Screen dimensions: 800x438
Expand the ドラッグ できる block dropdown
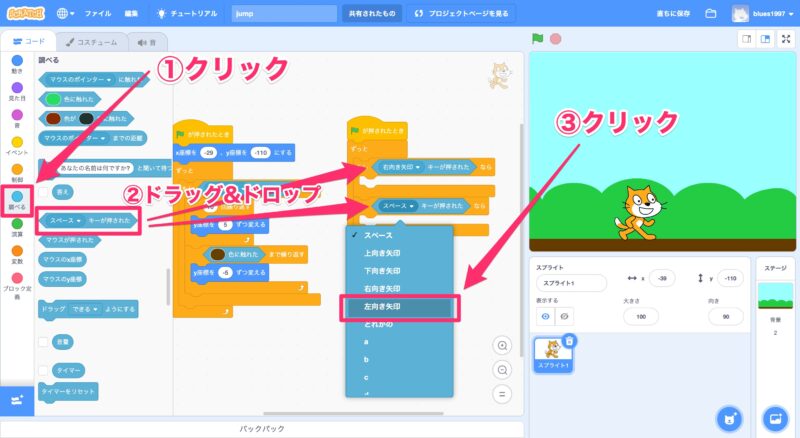point(84,310)
